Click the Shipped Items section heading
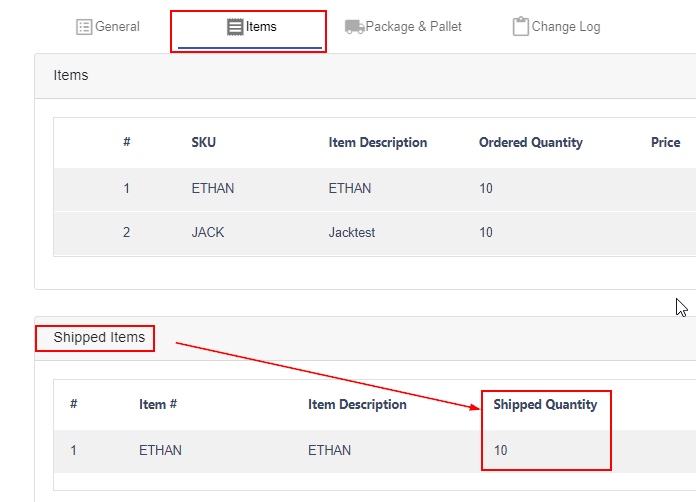Screen dimensions: 696x502 pos(99,337)
